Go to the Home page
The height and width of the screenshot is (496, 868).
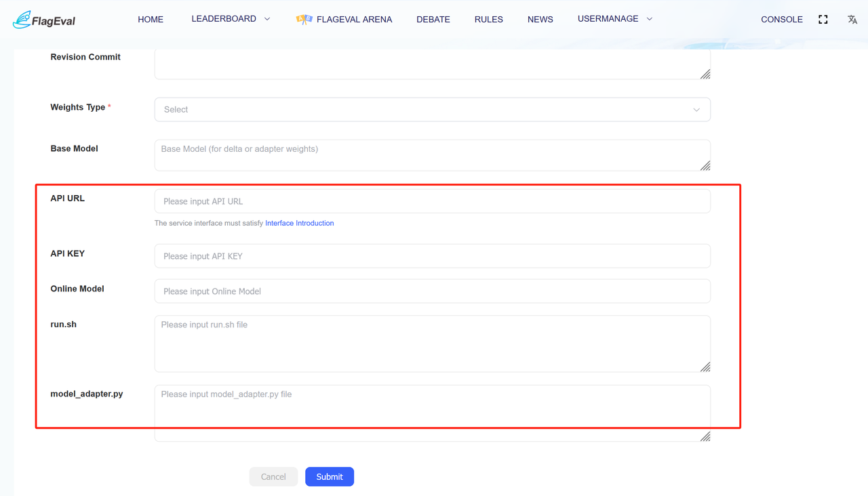point(151,20)
